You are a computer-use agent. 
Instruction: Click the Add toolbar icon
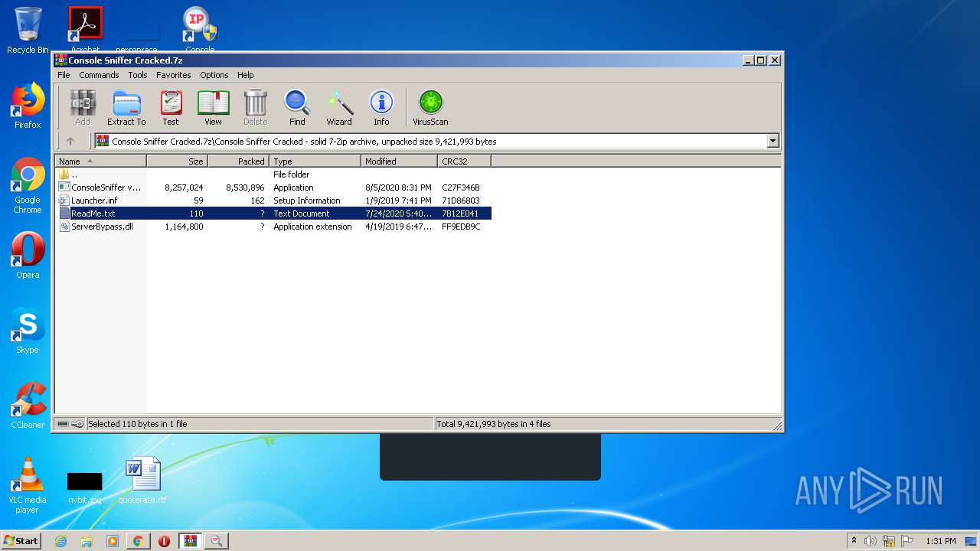pos(83,108)
